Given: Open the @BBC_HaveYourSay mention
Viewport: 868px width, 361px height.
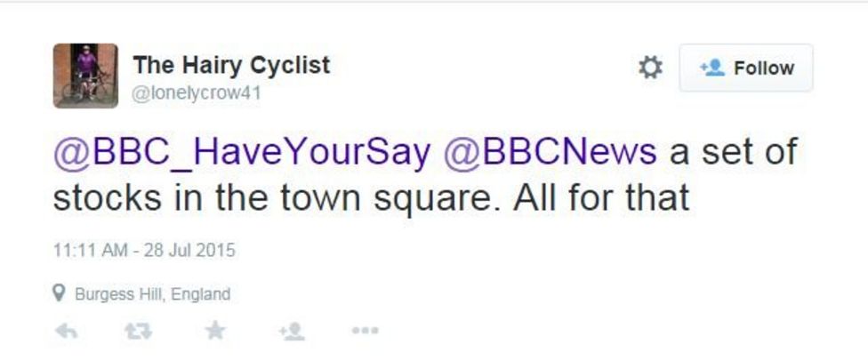Looking at the screenshot, I should [242, 151].
